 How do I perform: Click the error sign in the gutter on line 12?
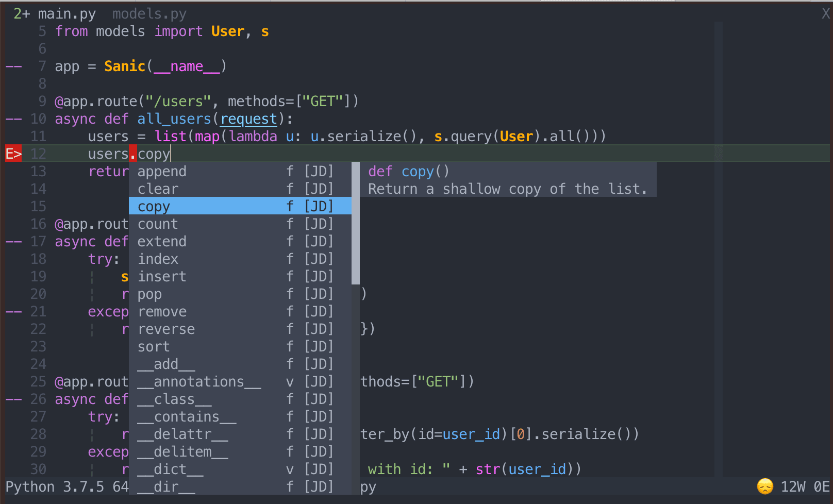[x=12, y=153]
